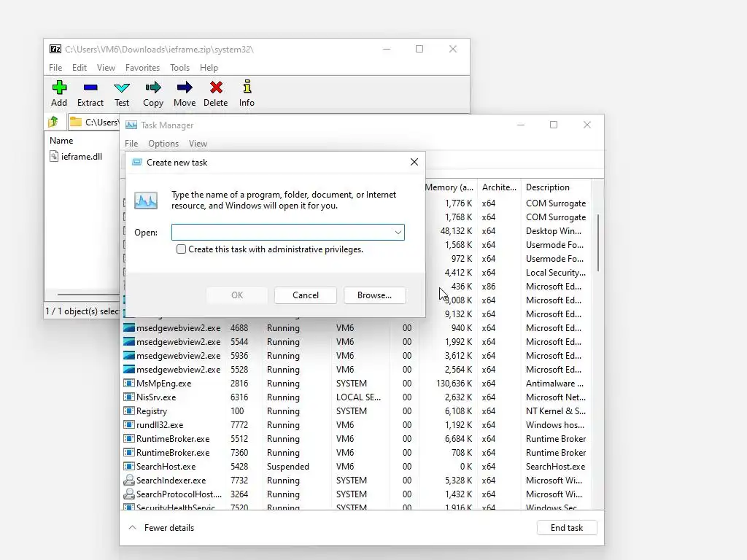Open 7-Zip Favorites menu
This screenshot has height=560, width=747.
[x=142, y=68]
